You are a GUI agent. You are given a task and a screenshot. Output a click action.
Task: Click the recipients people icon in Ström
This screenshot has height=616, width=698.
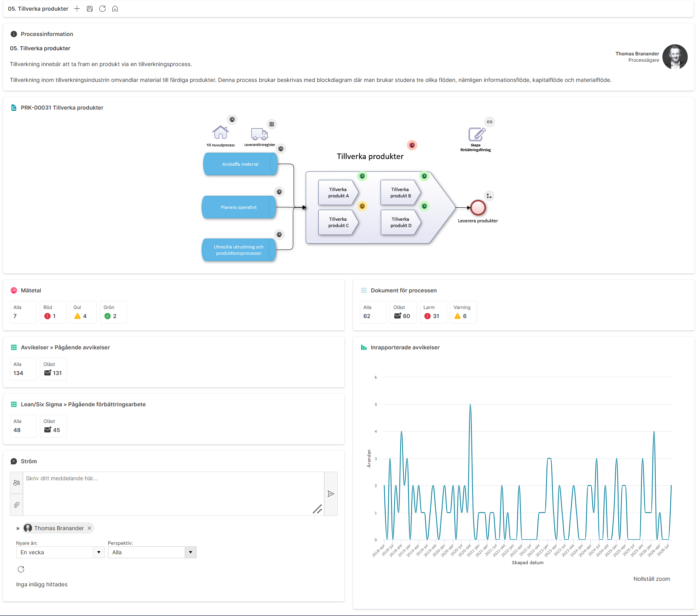coord(17,483)
